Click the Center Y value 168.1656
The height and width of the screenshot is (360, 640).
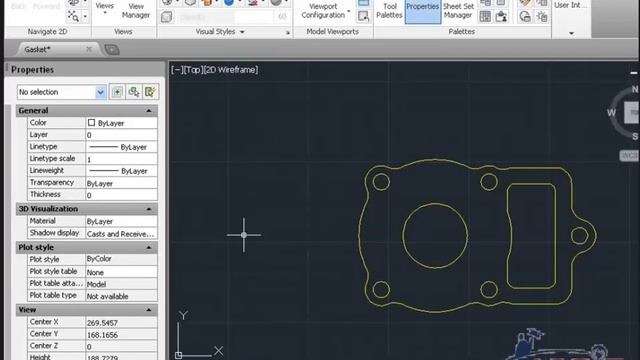pos(121,334)
